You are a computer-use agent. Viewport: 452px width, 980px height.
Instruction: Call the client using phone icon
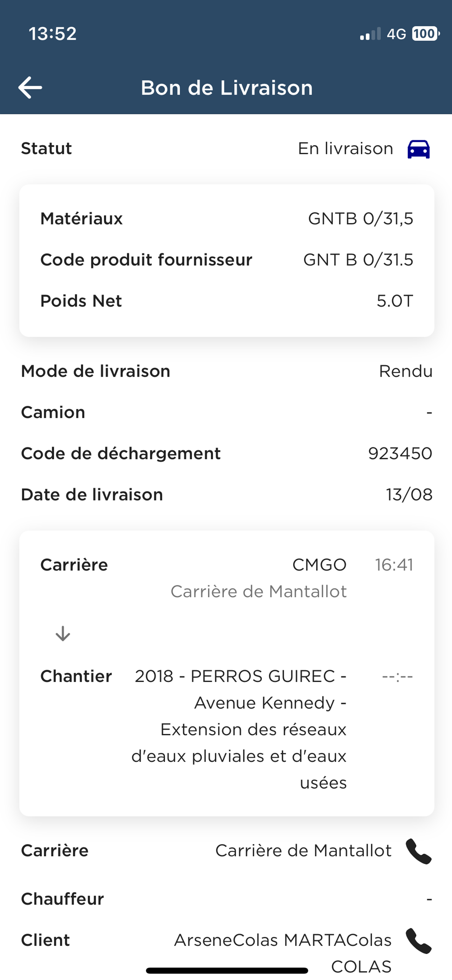pyautogui.click(x=418, y=940)
